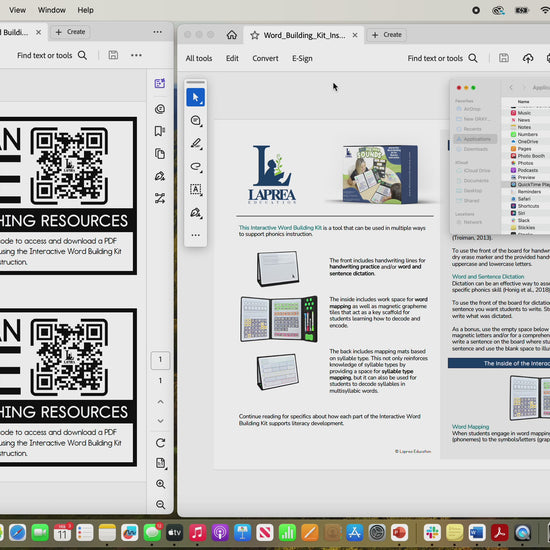Pick the Add comment tool in quick toolbar
Screen dimensions: 550x550
(195, 121)
